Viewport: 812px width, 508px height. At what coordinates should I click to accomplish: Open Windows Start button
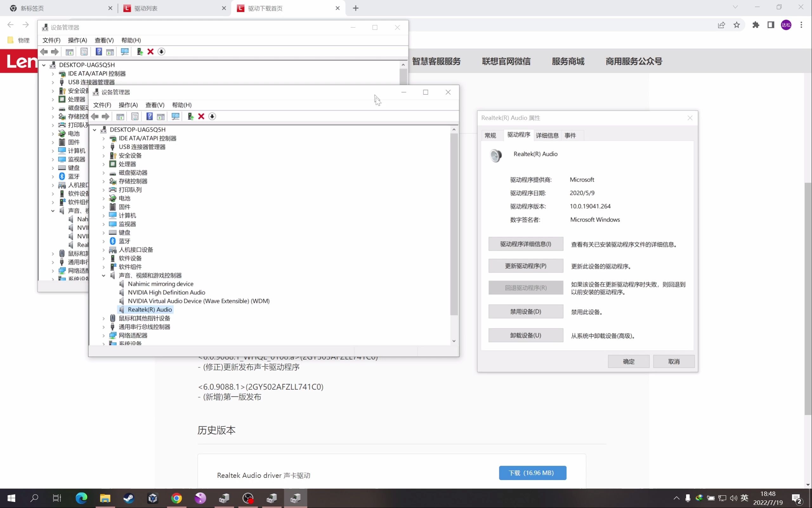click(x=11, y=498)
